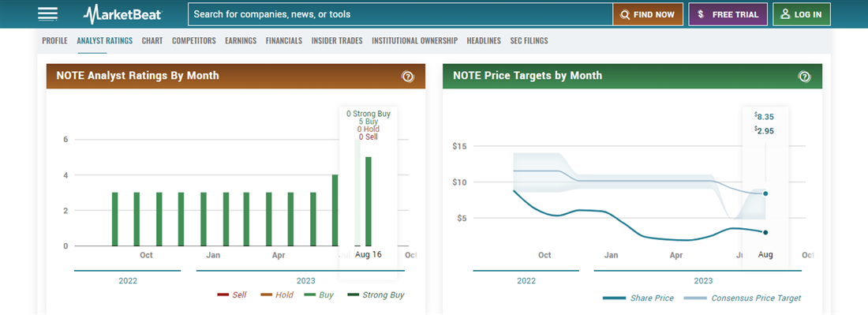
Task: Toggle the Share Price legend item
Action: click(638, 298)
